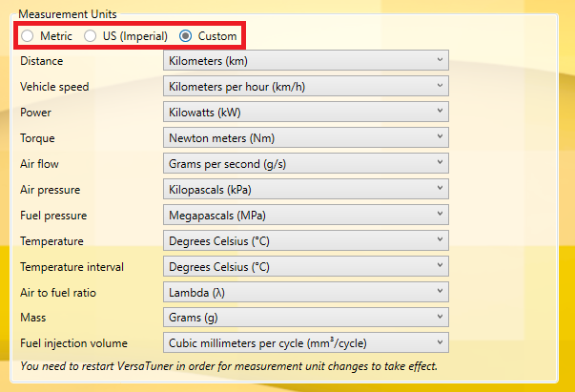Image resolution: width=575 pixels, height=392 pixels.
Task: Select the Metric radio button
Action: 27,36
